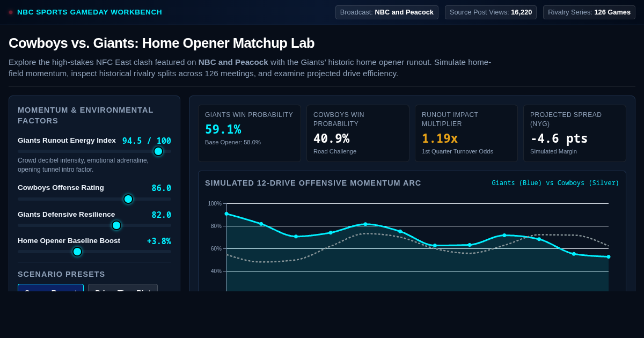The image size is (644, 338).
Task: Select the Cowboys Win Probability card
Action: click(x=358, y=133)
